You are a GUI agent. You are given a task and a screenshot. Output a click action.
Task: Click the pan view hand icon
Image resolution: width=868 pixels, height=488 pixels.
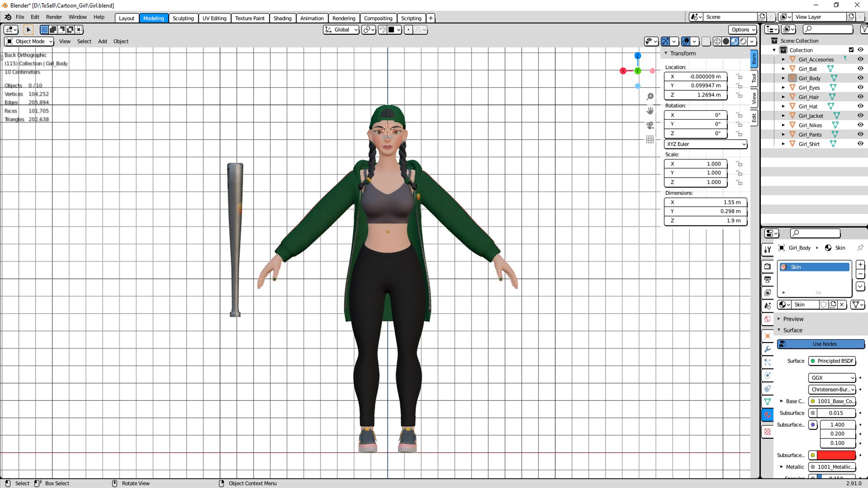650,111
